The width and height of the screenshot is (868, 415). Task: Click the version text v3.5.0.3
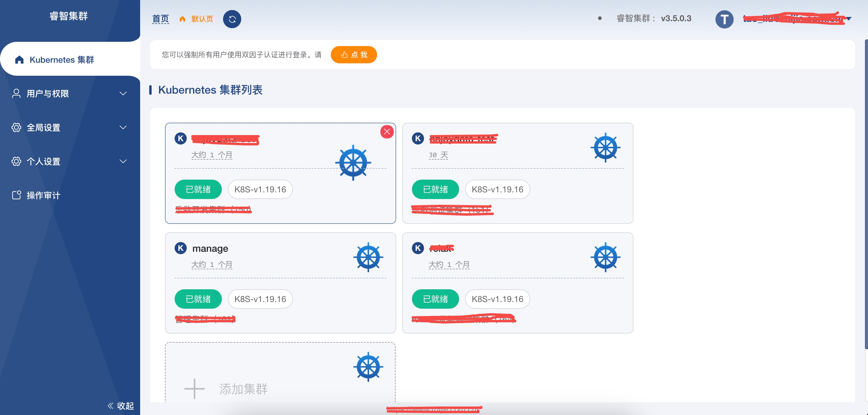tap(676, 18)
